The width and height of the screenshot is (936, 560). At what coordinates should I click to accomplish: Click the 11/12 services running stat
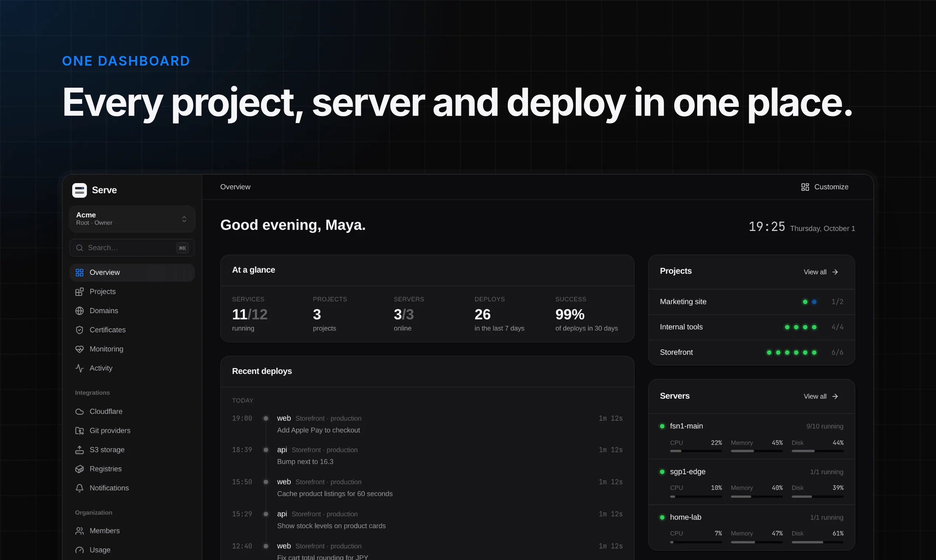(250, 314)
